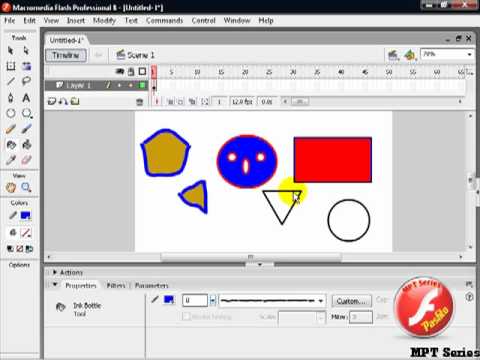Screen dimensions: 480x360
Task: Click the Insert Layer icon
Action: point(51,102)
